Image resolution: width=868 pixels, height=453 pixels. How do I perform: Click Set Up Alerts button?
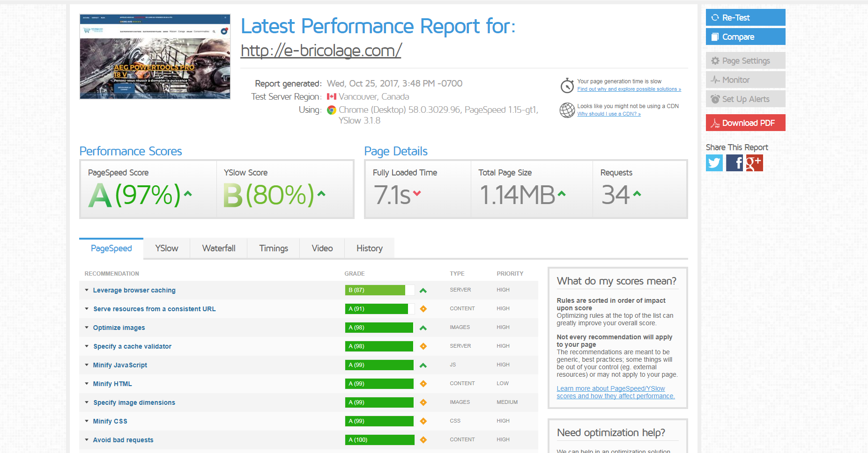coord(746,99)
